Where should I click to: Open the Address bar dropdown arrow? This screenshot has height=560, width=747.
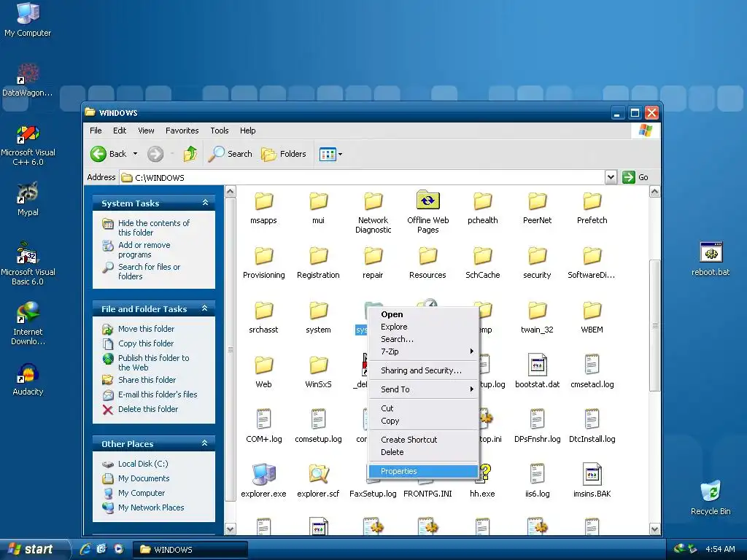coord(611,178)
